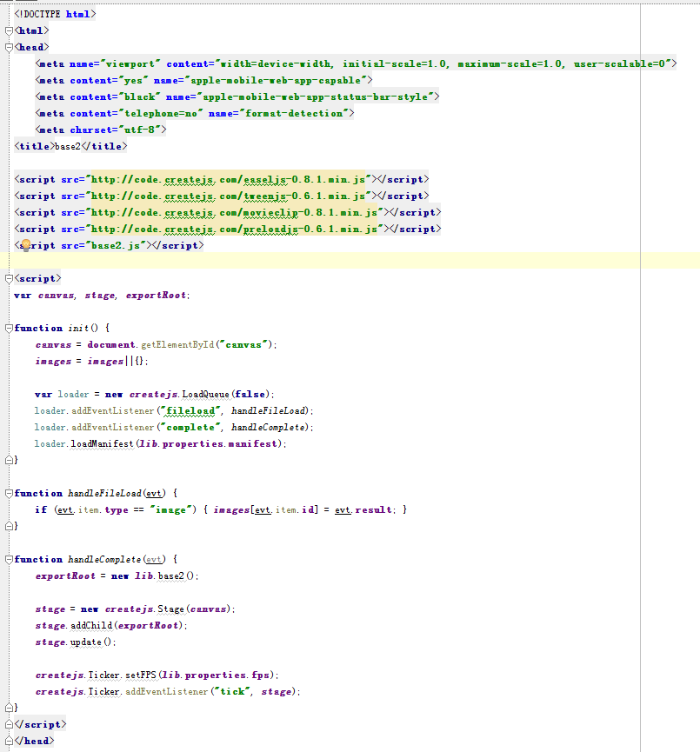The image size is (700, 752).
Task: Fold the handleFileLoad function
Action: [x=10, y=493]
